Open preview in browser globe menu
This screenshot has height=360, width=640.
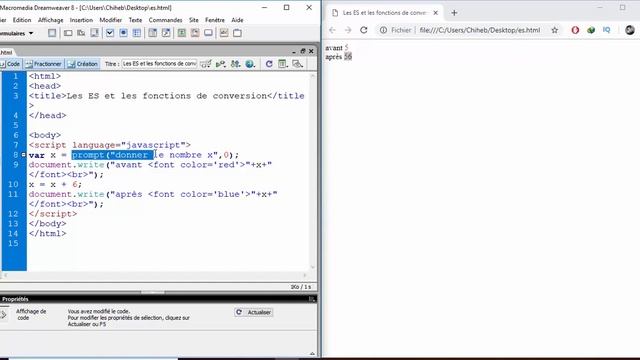(x=250, y=64)
